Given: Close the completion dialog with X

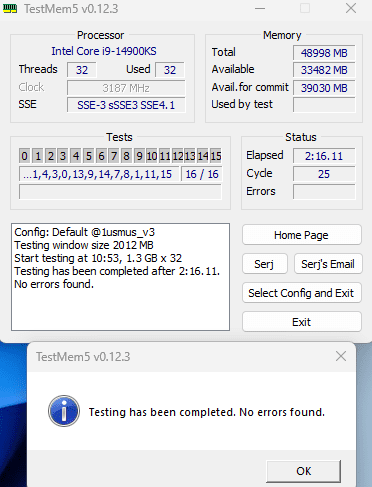Looking at the screenshot, I should click(341, 356).
